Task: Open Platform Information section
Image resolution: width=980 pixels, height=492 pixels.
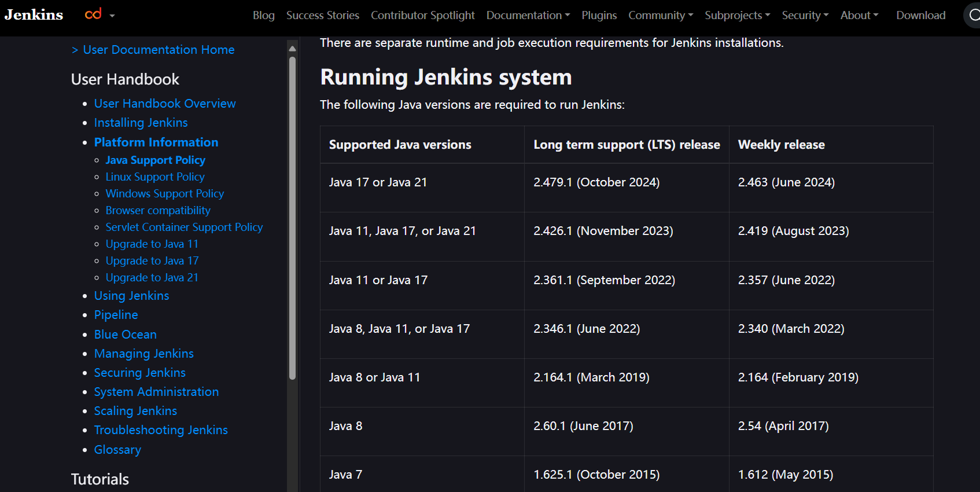Action: (156, 142)
